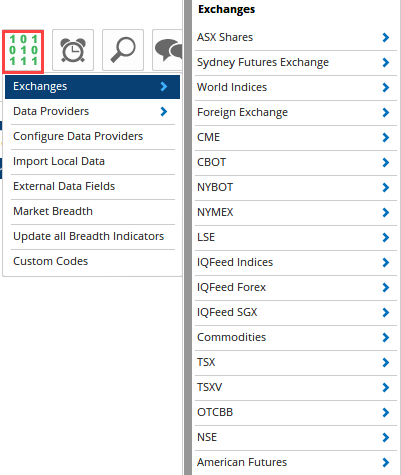This screenshot has width=401, height=475.
Task: Expand Exchanges arrow in left menu
Action: [164, 87]
